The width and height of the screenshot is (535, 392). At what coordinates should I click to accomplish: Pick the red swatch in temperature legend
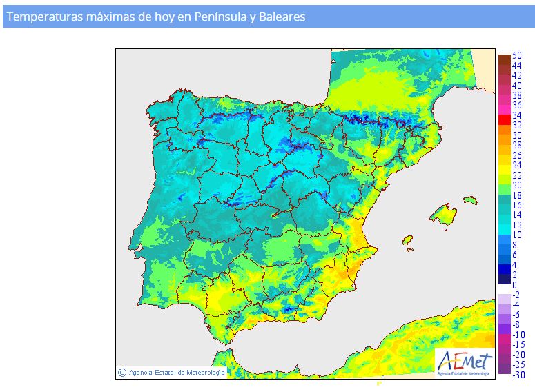(504, 119)
